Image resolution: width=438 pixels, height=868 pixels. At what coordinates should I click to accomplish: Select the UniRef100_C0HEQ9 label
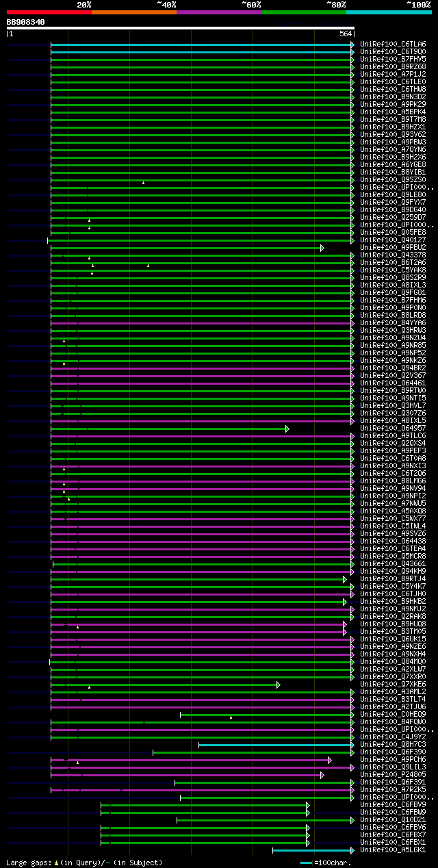pyautogui.click(x=393, y=714)
